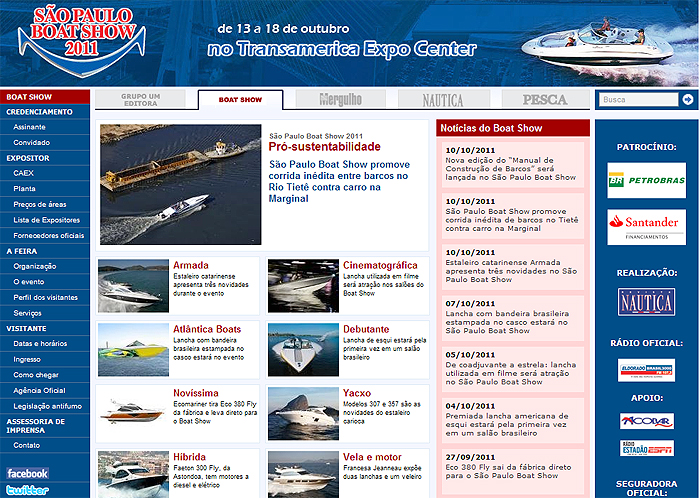Click the Yacxo article thumbnail

coord(303,413)
